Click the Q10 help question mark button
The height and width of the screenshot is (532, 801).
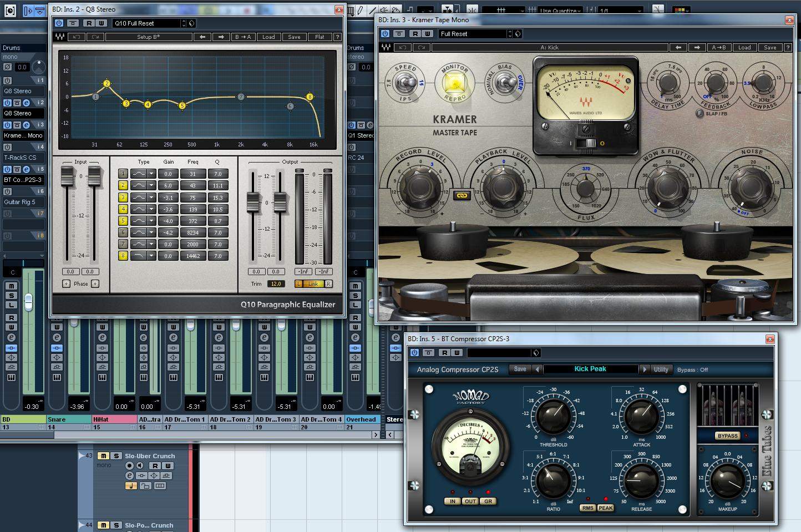point(337,37)
